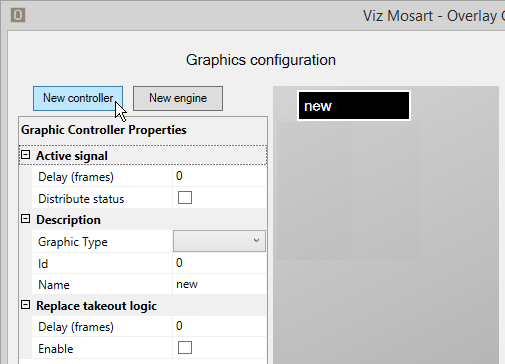Collapse the Description section
This screenshot has height=364, width=505.
(26, 219)
